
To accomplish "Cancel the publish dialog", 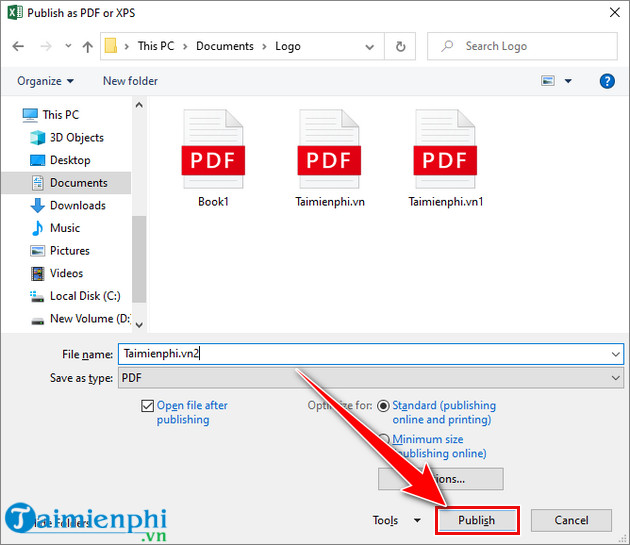I will pyautogui.click(x=571, y=520).
